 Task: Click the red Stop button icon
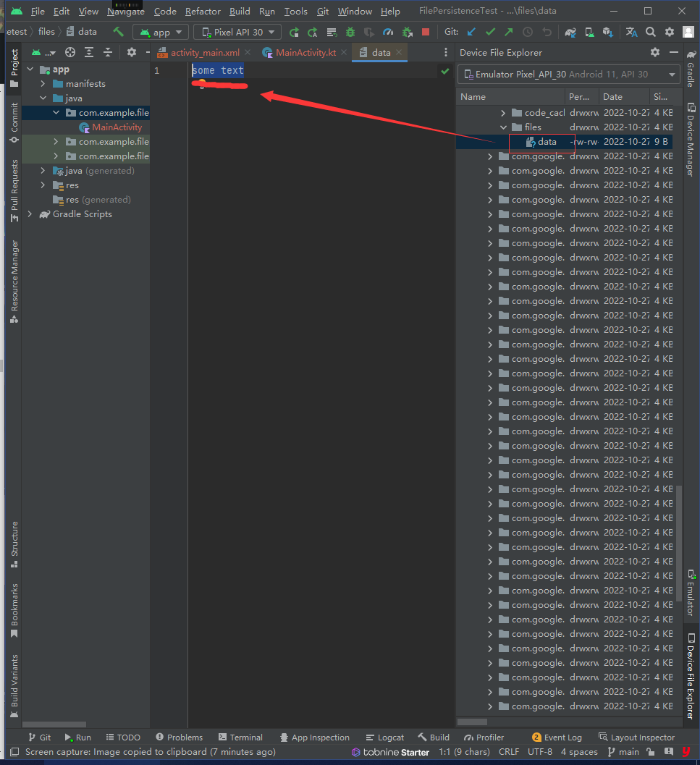point(426,32)
